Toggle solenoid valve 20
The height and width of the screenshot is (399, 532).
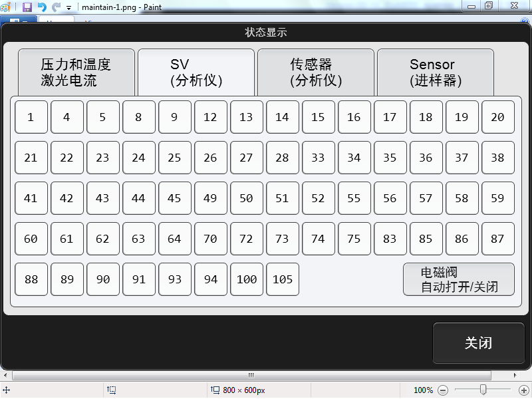[497, 117]
